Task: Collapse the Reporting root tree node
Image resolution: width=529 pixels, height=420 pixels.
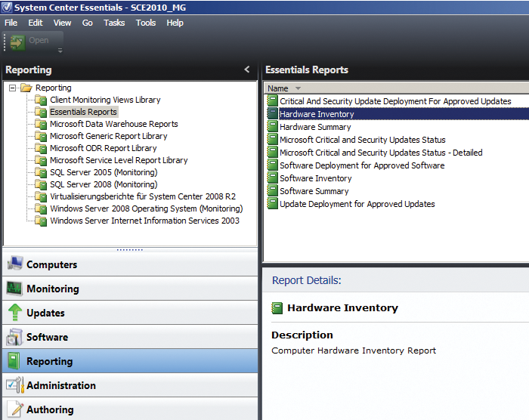Action: pos(13,88)
